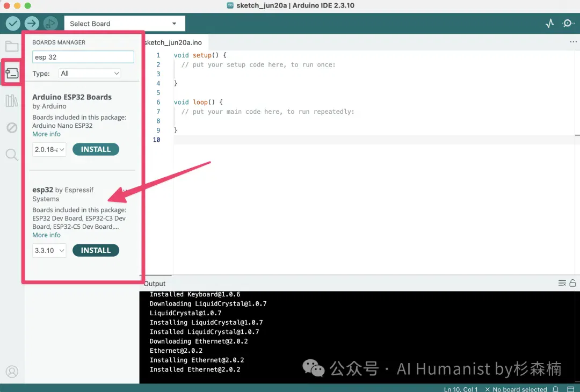Switch to the sketch_jun20a.ino tab
The width and height of the screenshot is (580, 392).
[x=173, y=42]
